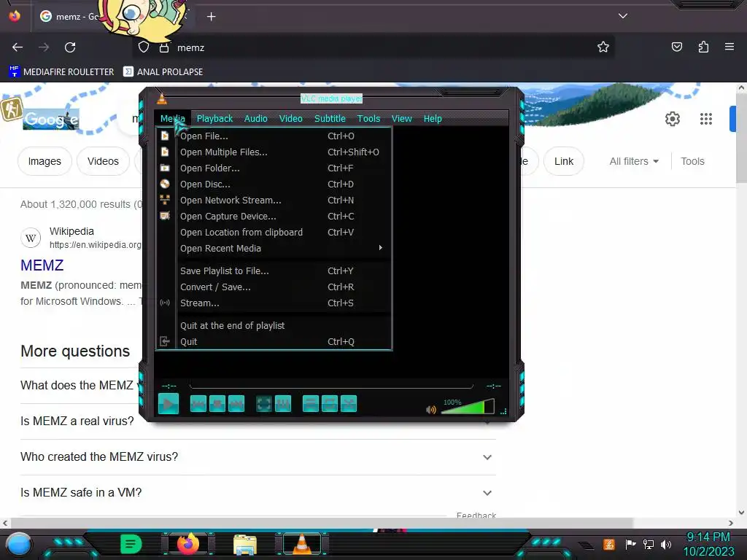747x560 pixels.
Task: Stop playback in VLC
Action: click(x=217, y=404)
